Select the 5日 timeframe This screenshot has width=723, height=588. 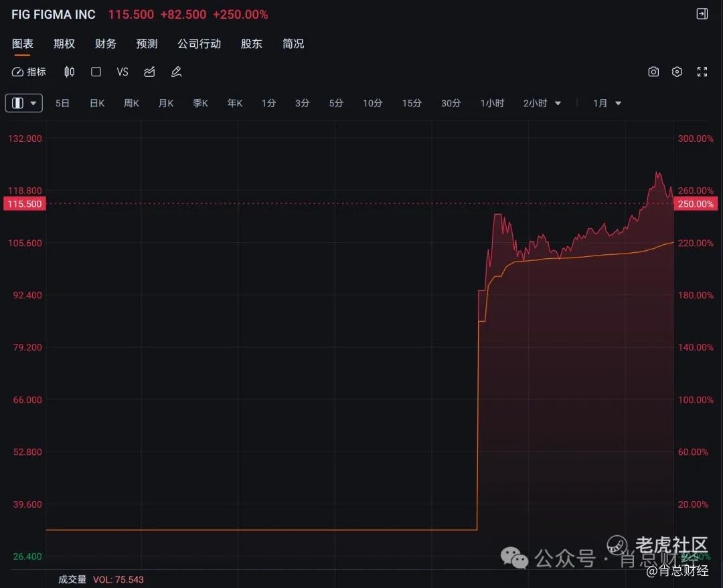[x=62, y=103]
